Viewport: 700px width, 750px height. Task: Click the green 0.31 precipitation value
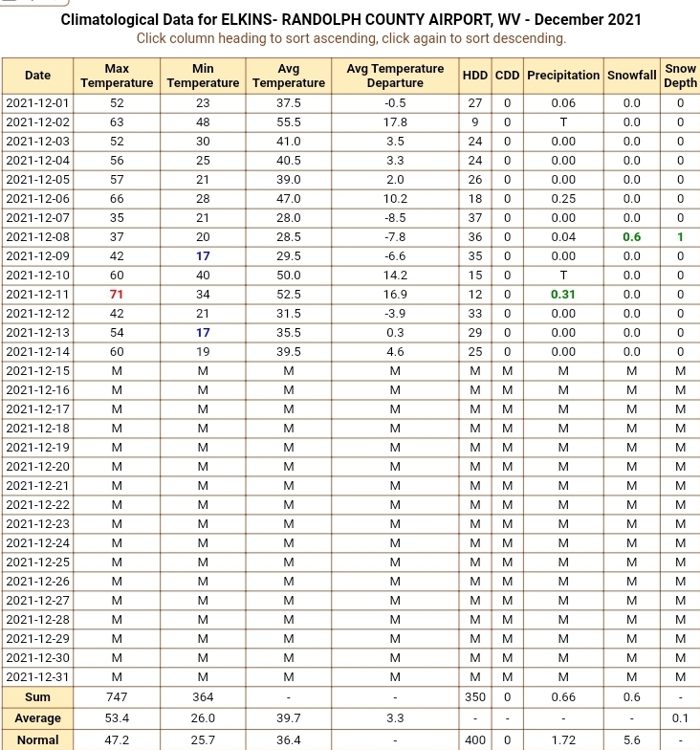pyautogui.click(x=563, y=295)
